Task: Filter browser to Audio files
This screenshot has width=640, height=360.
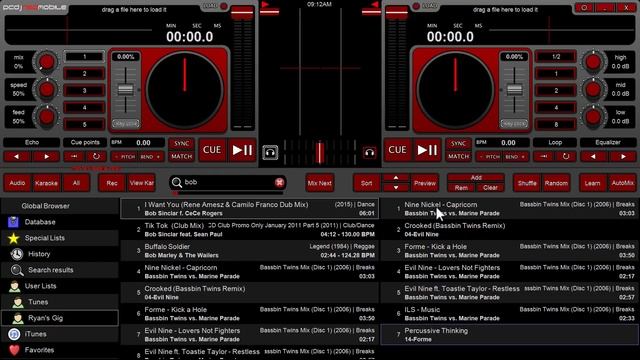Action: pos(18,183)
